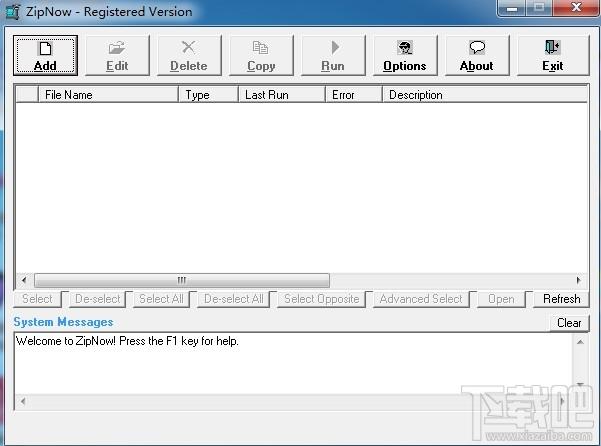The image size is (601, 446).
Task: Refresh the job list
Action: click(x=562, y=299)
